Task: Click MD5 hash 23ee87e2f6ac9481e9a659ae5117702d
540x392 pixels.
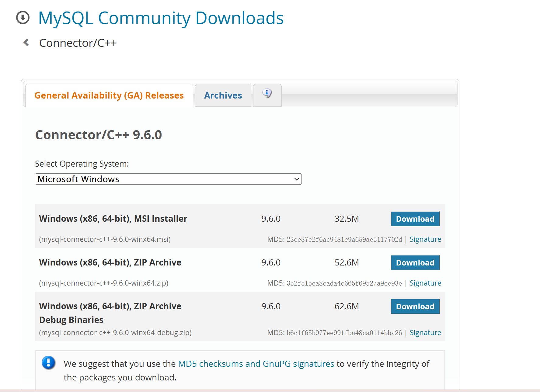Action: click(x=344, y=239)
